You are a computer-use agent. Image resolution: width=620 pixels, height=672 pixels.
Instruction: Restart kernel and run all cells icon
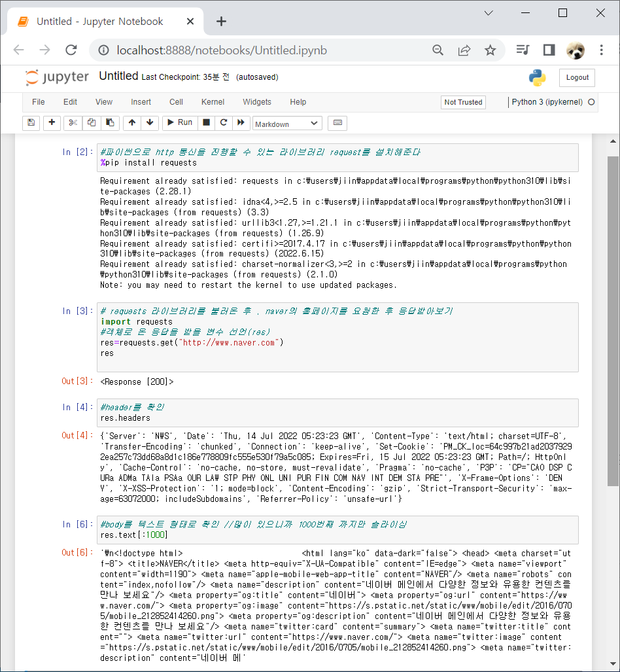[x=241, y=123]
